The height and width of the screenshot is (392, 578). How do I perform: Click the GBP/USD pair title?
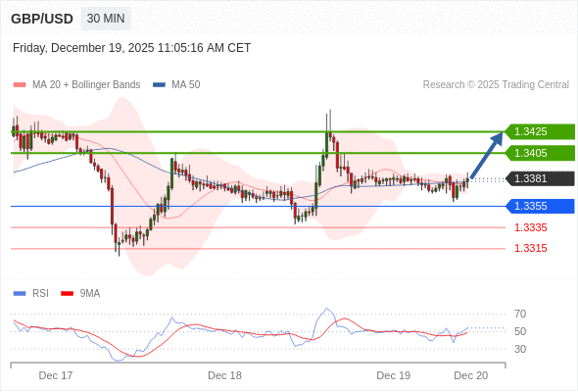(x=42, y=19)
